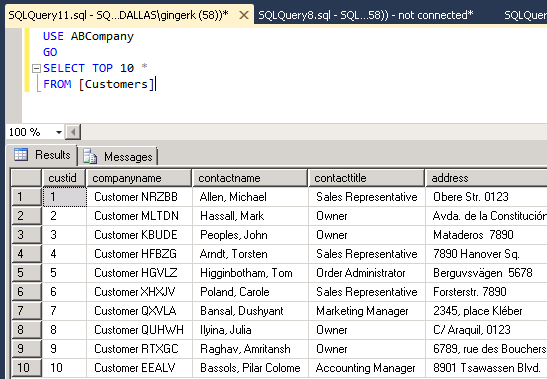
Task: Collapse the SELECT statement outline toggle
Action: pos(36,68)
